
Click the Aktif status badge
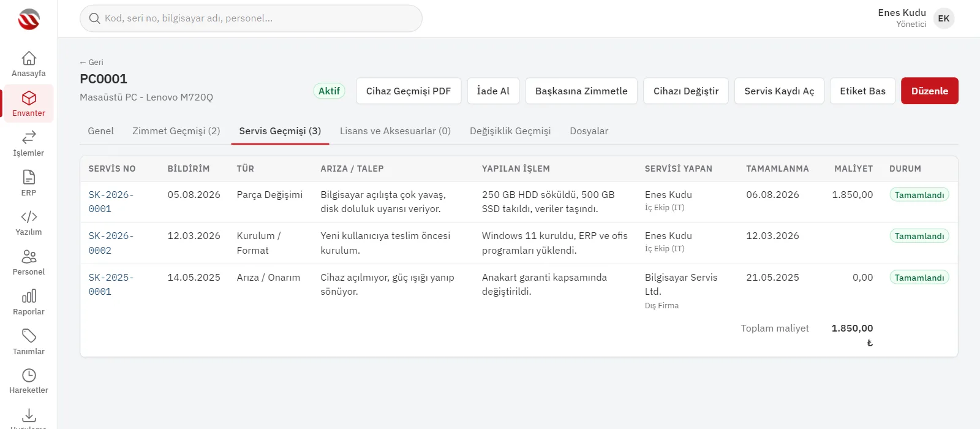pos(329,91)
